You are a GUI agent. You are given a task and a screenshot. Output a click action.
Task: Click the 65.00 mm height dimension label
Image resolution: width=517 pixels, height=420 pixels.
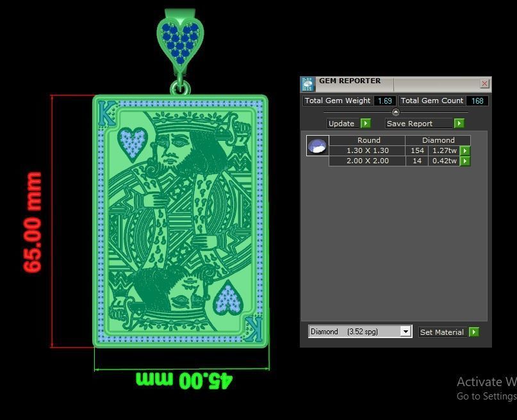pos(33,222)
